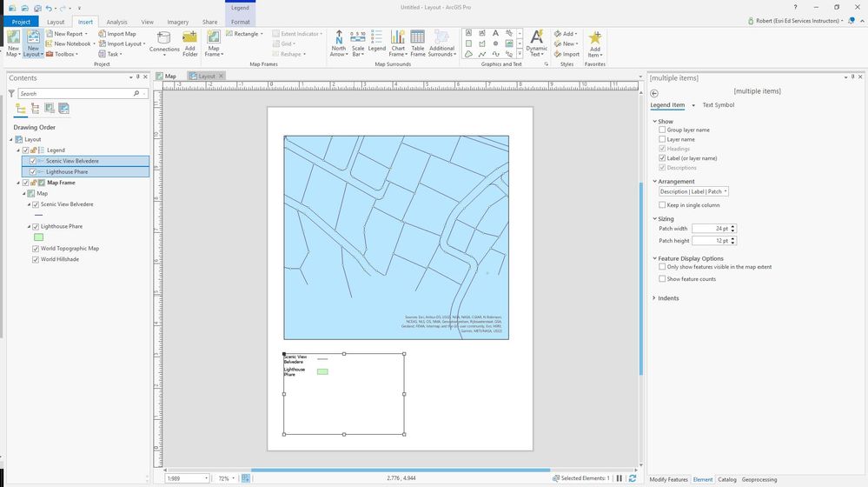This screenshot has height=487, width=868.
Task: Click Import in the Styles group
Action: 567,54
